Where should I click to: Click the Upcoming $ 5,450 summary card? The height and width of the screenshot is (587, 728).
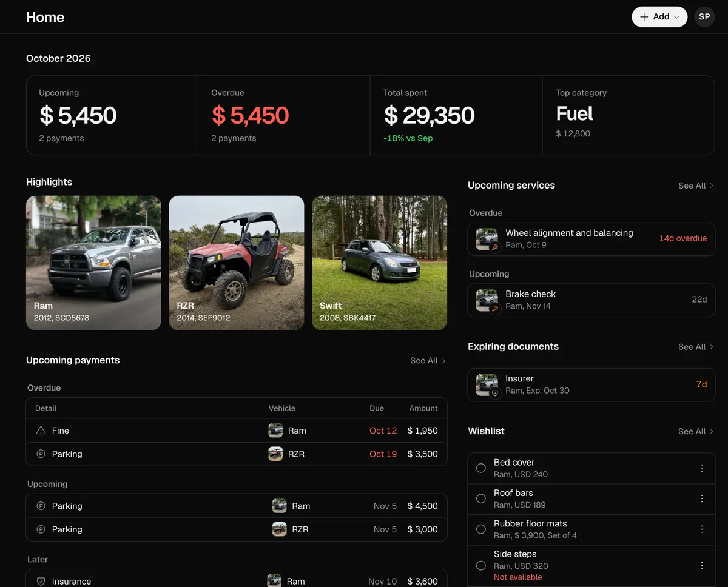click(x=112, y=115)
